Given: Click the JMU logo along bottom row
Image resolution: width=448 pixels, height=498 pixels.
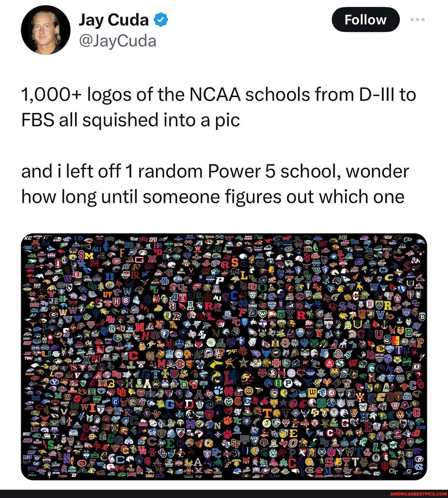Looking at the screenshot, I should 217,475.
